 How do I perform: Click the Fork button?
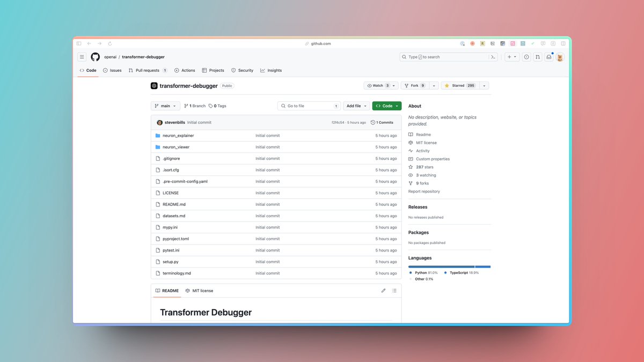pyautogui.click(x=415, y=86)
